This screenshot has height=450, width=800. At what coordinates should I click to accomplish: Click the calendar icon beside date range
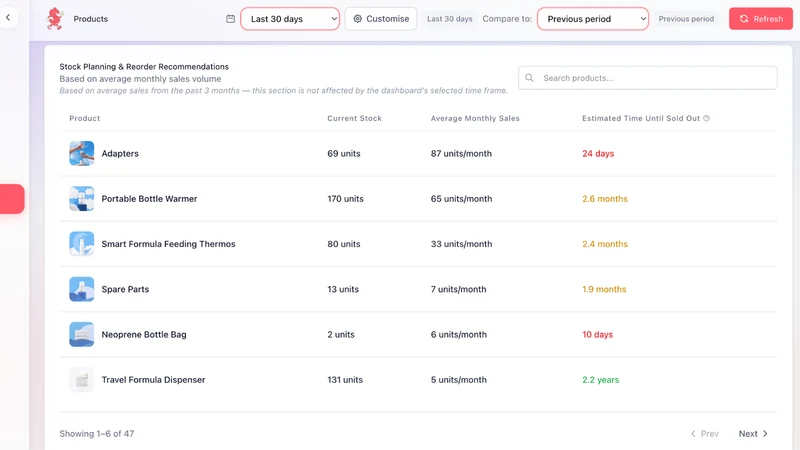point(231,19)
